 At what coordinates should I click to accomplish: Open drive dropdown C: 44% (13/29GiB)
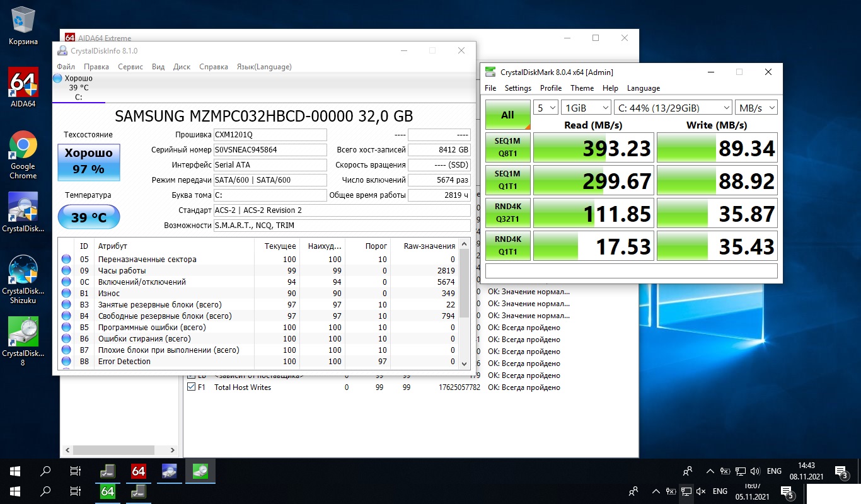coord(673,107)
